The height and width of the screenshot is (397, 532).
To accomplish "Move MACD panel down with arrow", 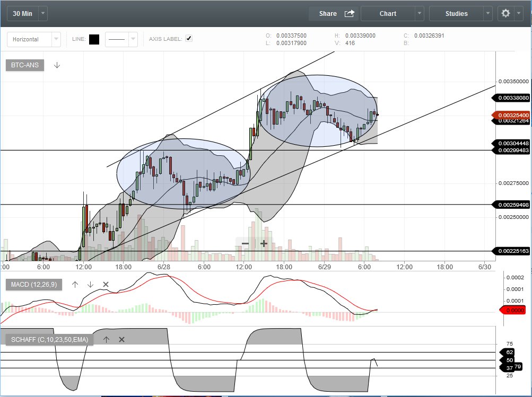I will point(90,285).
